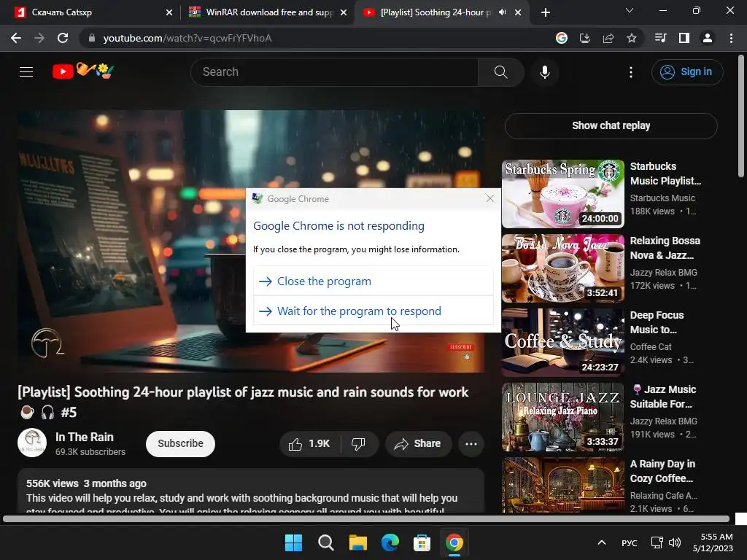Viewport: 747px width, 560px height.
Task: Share the video with the Share button
Action: point(418,444)
